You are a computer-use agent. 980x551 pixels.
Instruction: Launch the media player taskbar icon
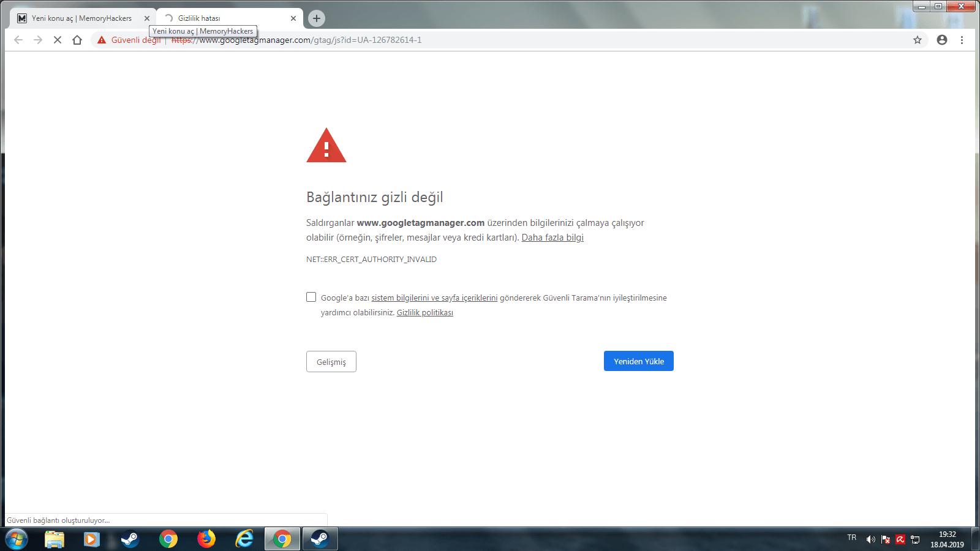pyautogui.click(x=92, y=539)
